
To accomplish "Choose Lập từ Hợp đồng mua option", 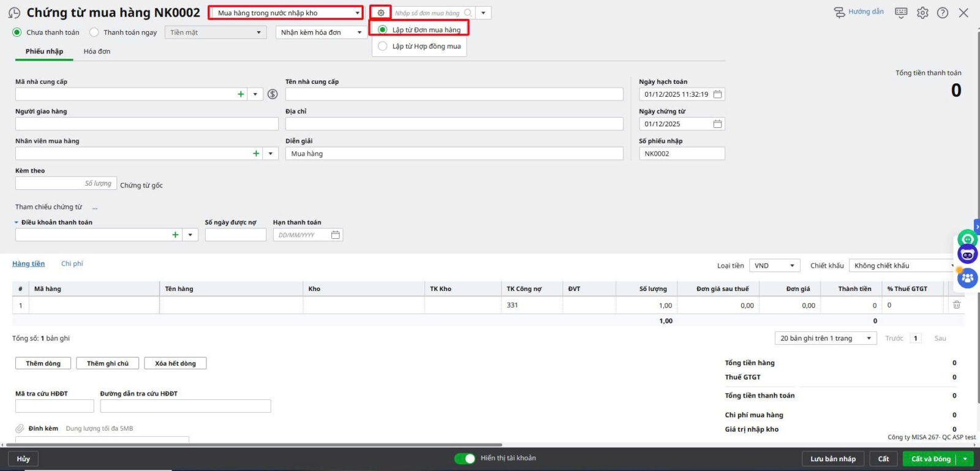I will click(383, 47).
